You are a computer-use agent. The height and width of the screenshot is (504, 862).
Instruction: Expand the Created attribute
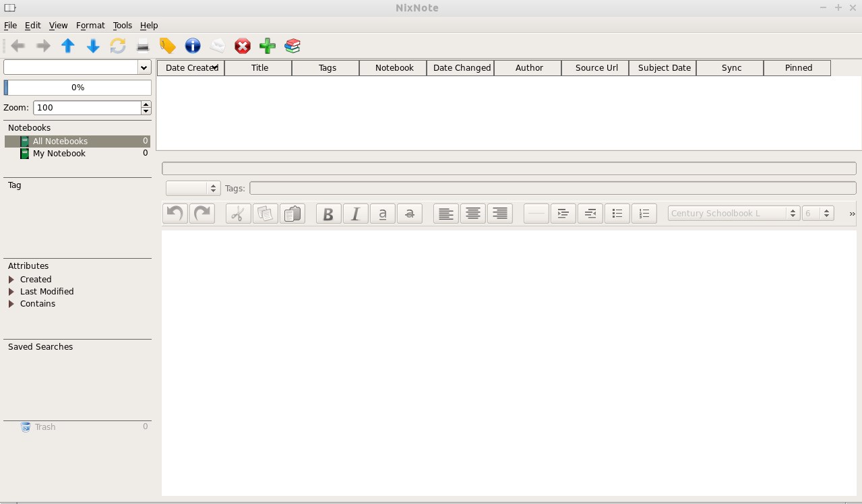[x=11, y=280]
